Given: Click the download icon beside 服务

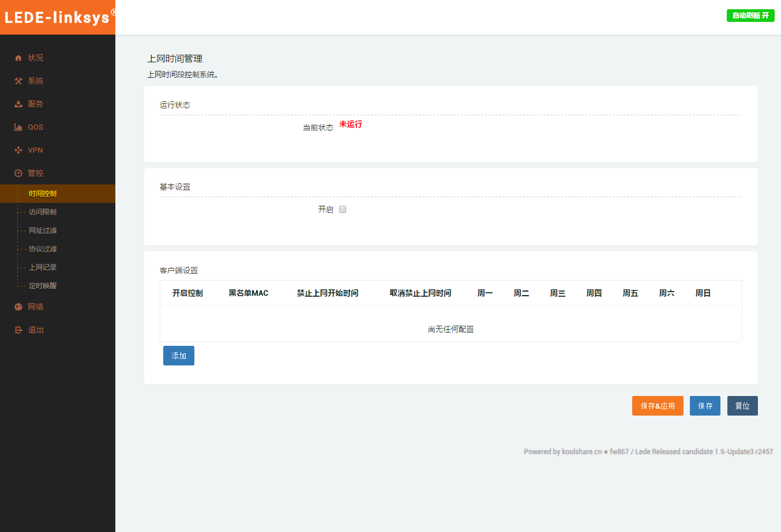Looking at the screenshot, I should click(x=18, y=104).
